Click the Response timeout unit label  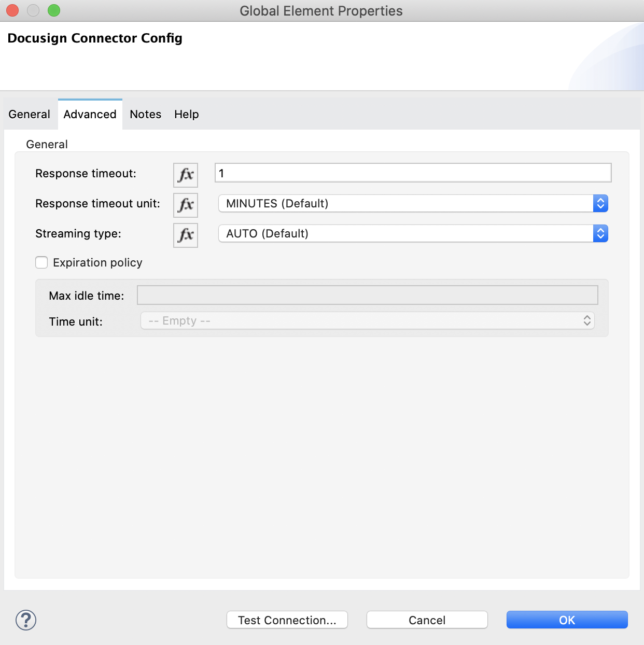pos(98,204)
